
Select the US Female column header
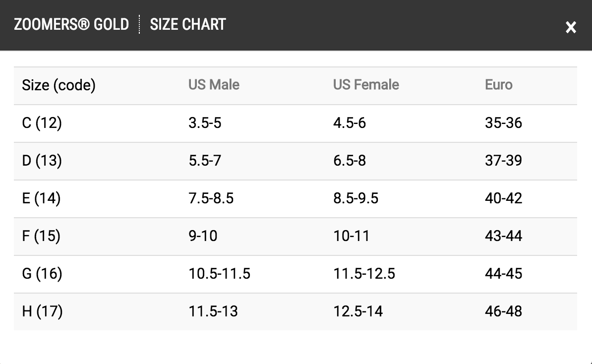coord(366,85)
